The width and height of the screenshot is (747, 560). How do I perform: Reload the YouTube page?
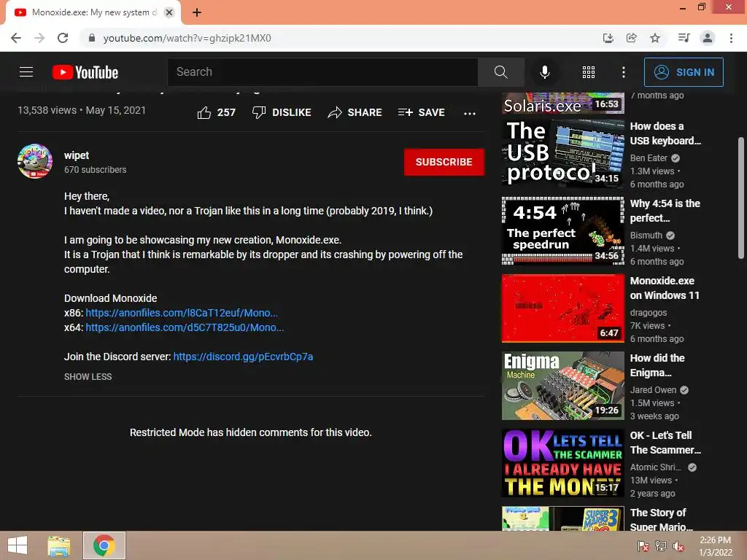click(x=63, y=38)
